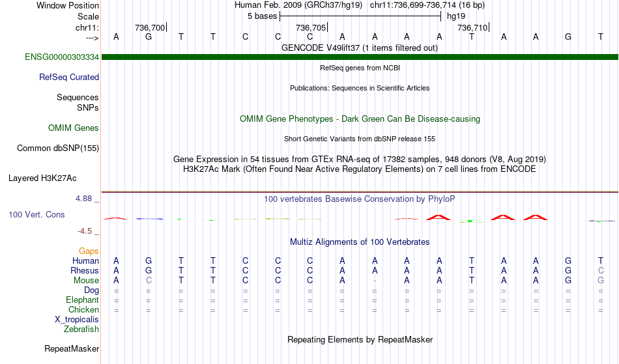Click the hg19 scale label
Image resolution: width=619 pixels, height=364 pixels.
[456, 16]
